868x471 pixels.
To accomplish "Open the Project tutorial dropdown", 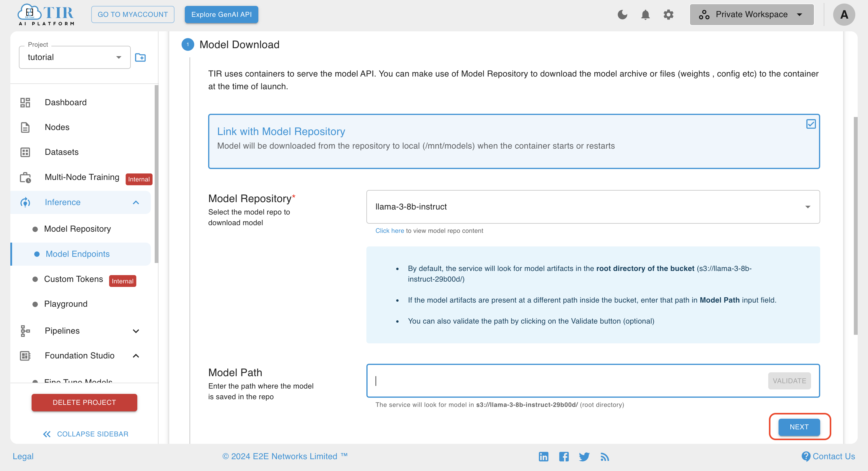I will (75, 57).
